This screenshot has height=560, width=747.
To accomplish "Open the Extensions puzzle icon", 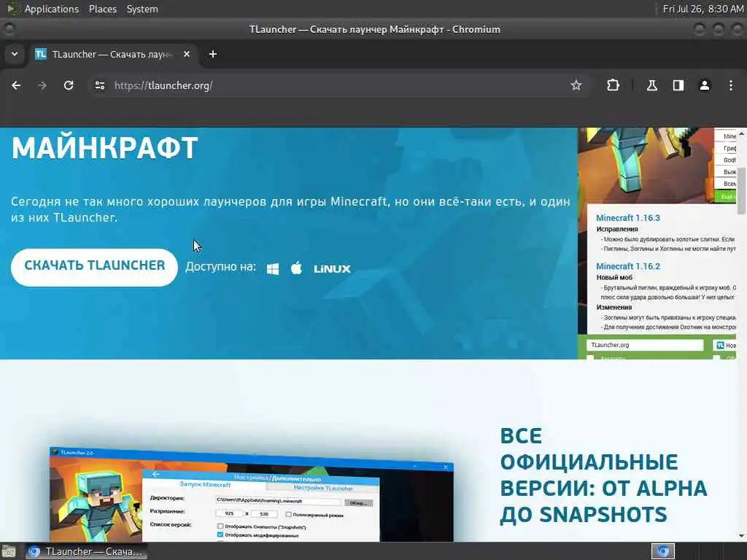I will coord(613,85).
